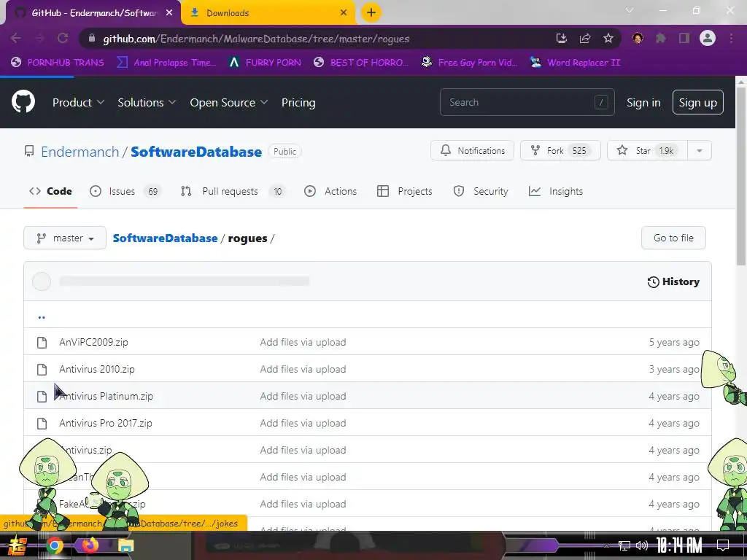Click SoftwareDatabase in the breadcrumb path
Screen dimensions: 747x560
165,238
